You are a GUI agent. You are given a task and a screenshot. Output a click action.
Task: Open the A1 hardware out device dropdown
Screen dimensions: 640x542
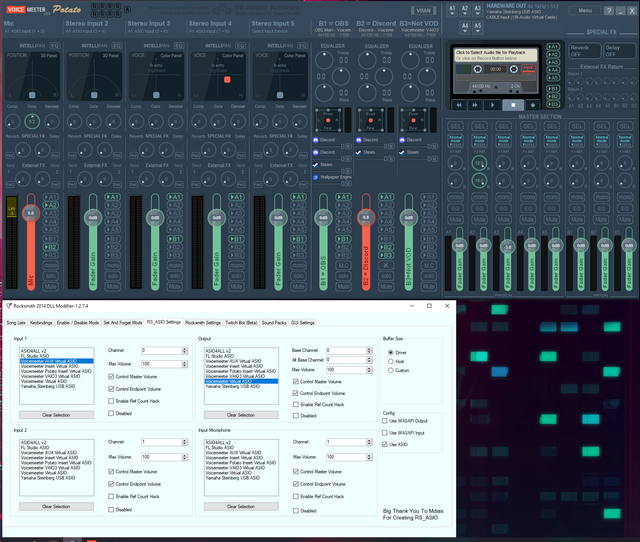(452, 11)
